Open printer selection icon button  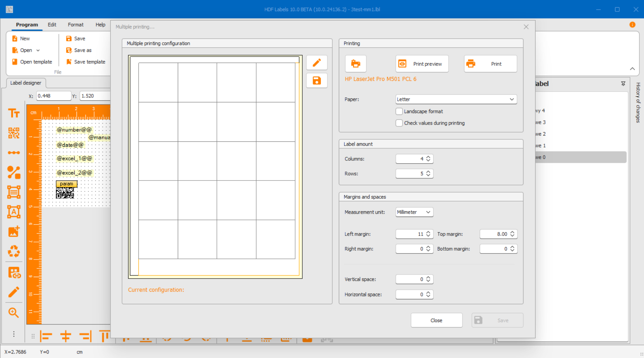click(355, 64)
